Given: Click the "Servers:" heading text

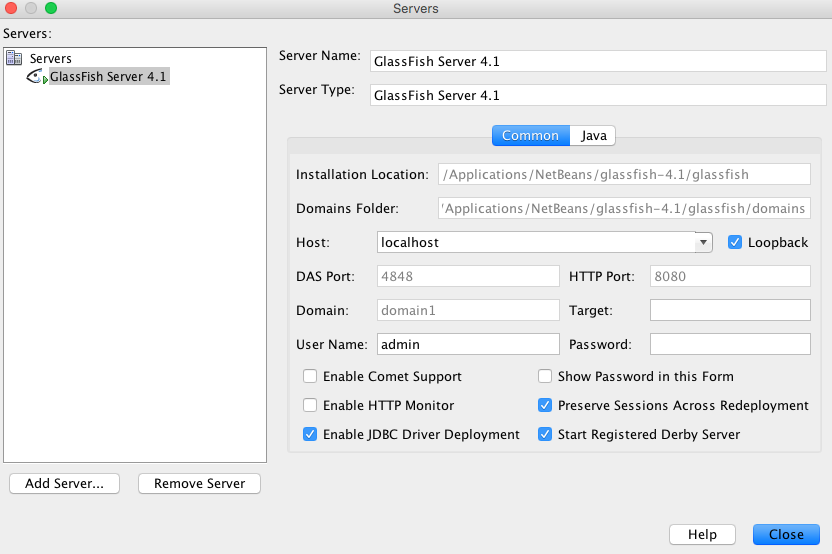Looking at the screenshot, I should coord(28,33).
